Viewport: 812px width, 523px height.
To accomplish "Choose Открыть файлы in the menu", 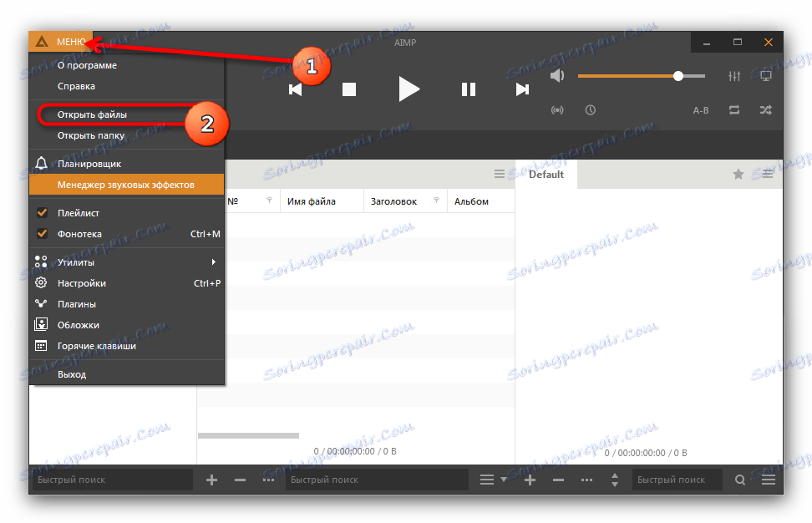I will 92,114.
